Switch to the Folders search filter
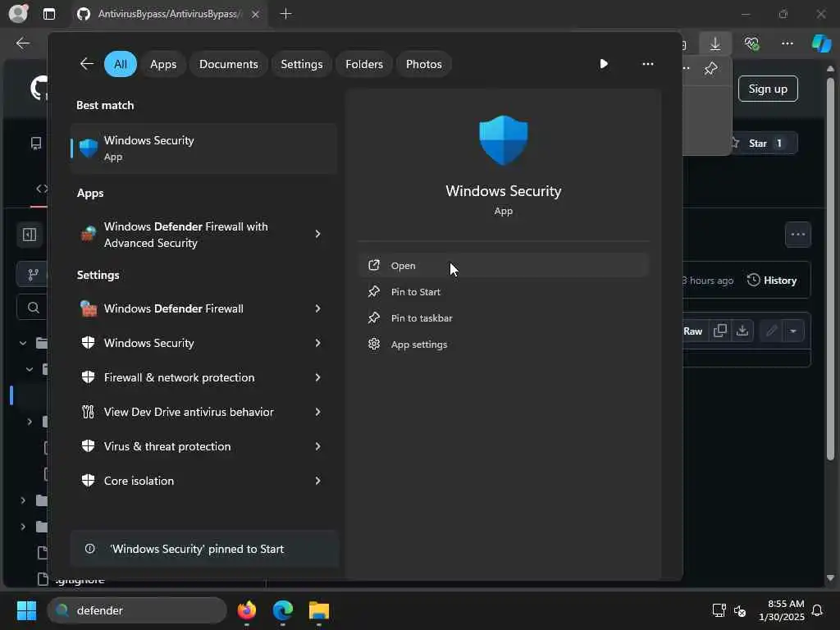 click(x=364, y=64)
